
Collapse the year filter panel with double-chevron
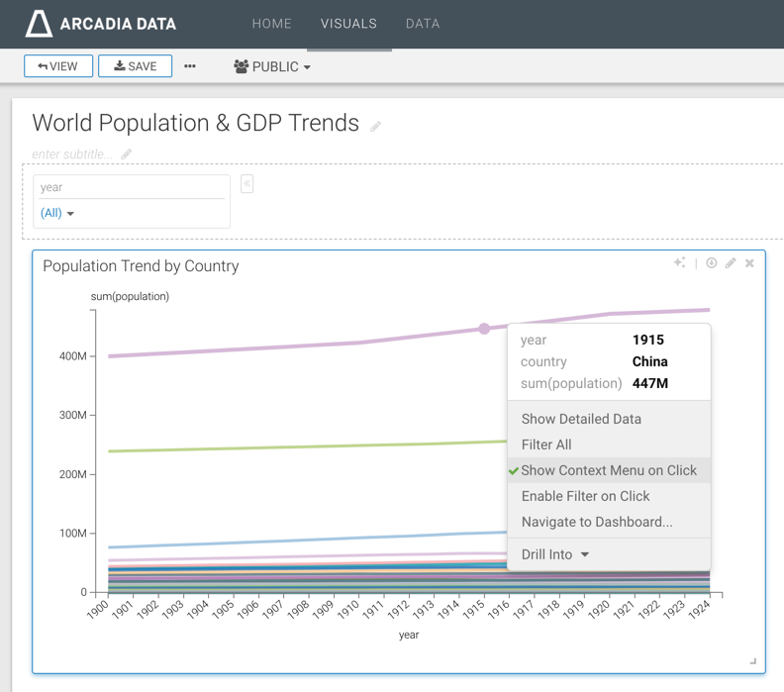pyautogui.click(x=246, y=183)
